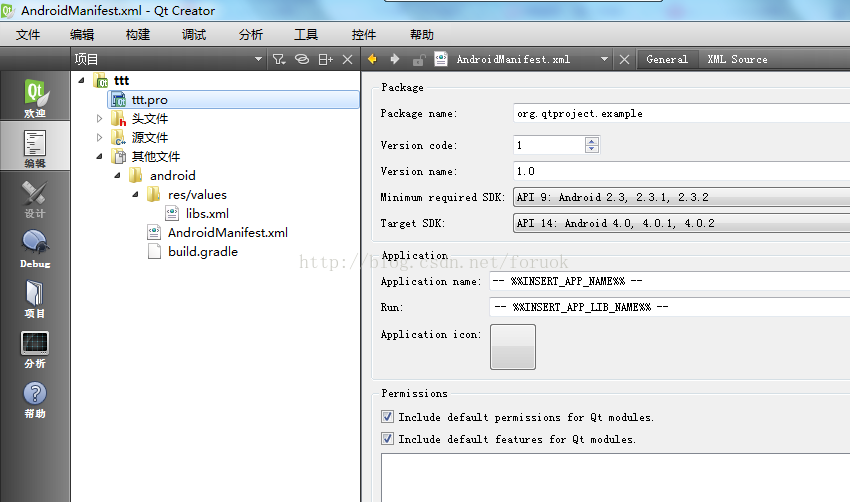The width and height of the screenshot is (850, 502).
Task: Click the ttt project folder icon
Action: (x=101, y=81)
